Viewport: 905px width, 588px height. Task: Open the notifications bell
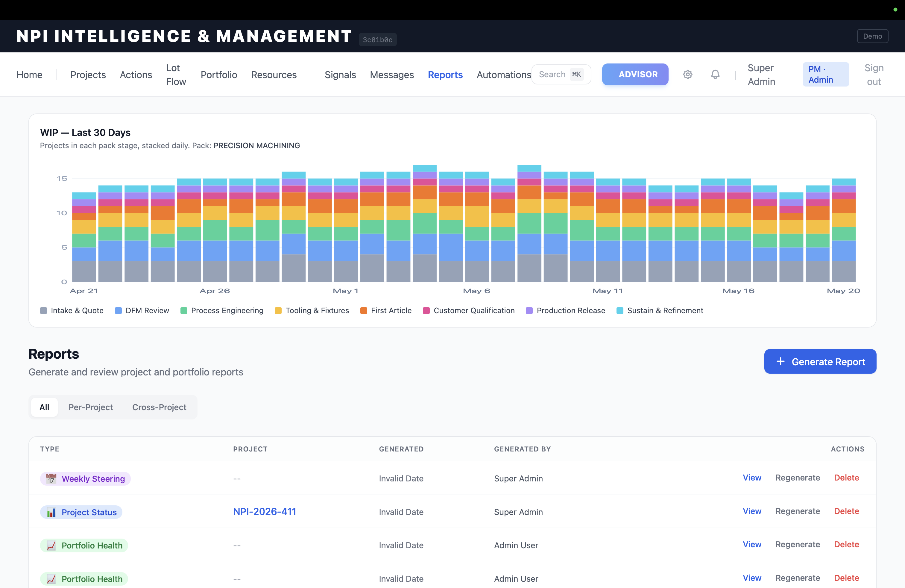715,75
